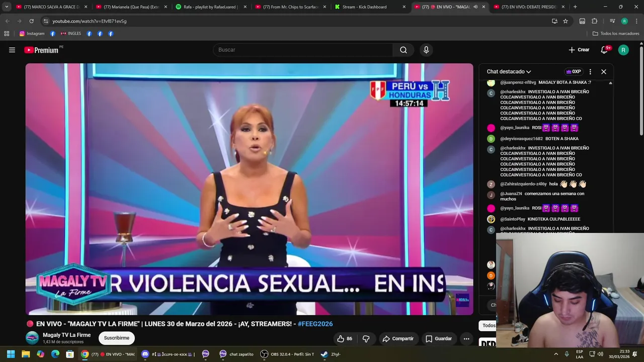Screen dimensions: 644x362
Task: Open the apps grid in bookmarks bar
Action: point(7,34)
